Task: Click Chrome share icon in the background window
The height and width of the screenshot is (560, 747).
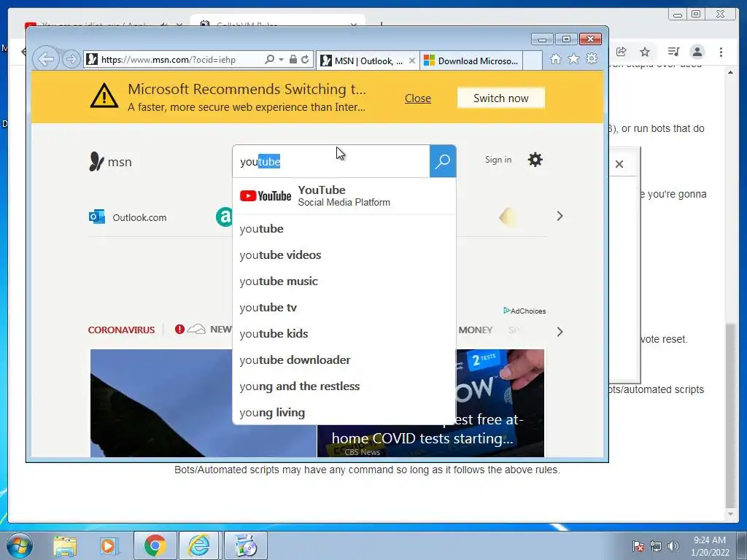Action: point(621,52)
